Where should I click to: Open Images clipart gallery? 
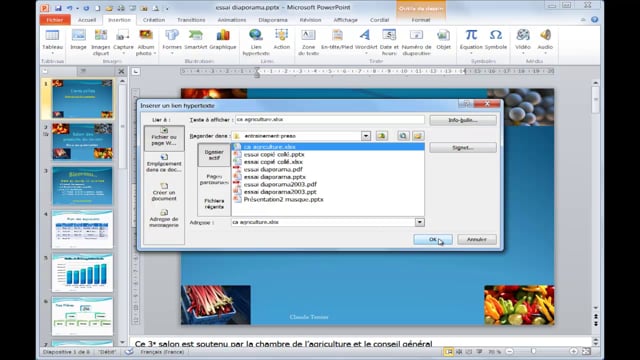click(x=100, y=42)
